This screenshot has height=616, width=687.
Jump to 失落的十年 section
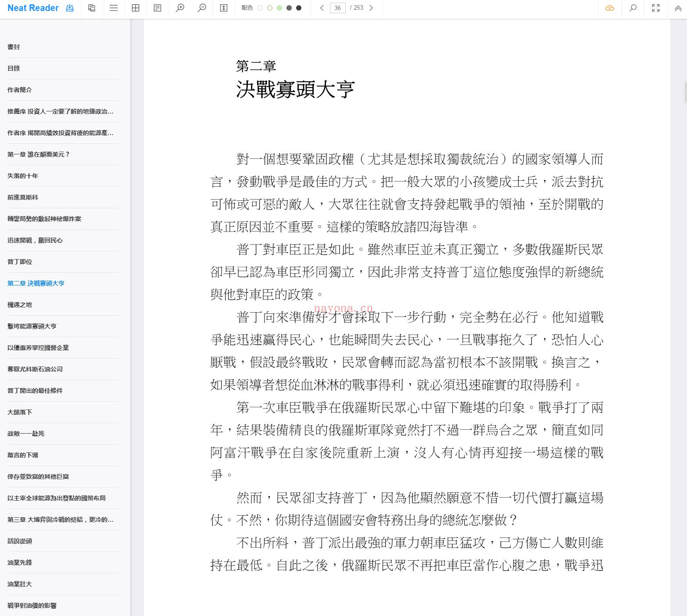coord(23,176)
